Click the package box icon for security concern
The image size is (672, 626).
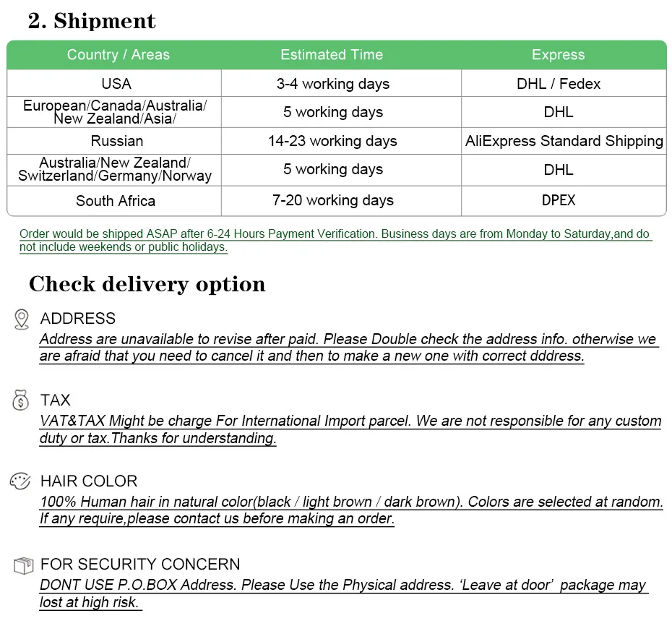pos(23,565)
